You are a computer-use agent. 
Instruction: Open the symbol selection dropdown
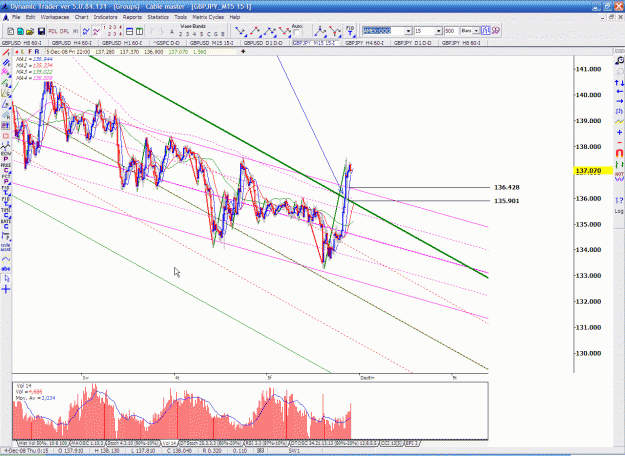(x=408, y=31)
